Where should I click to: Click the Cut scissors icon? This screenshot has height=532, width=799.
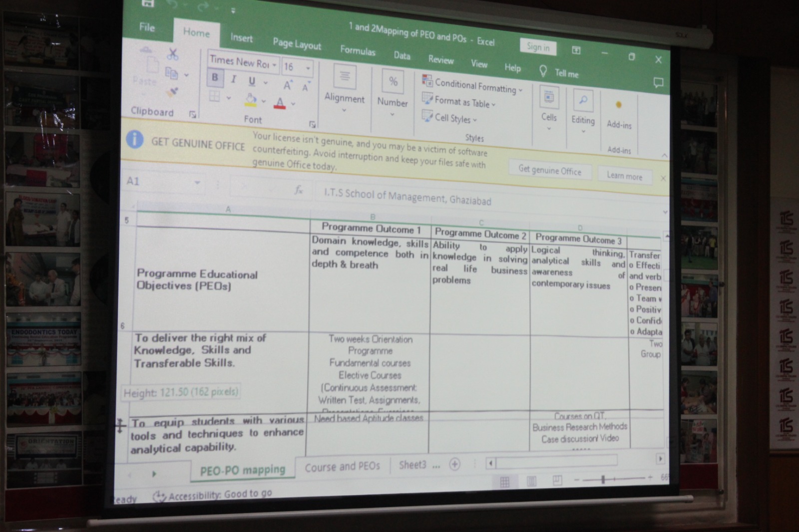point(173,54)
